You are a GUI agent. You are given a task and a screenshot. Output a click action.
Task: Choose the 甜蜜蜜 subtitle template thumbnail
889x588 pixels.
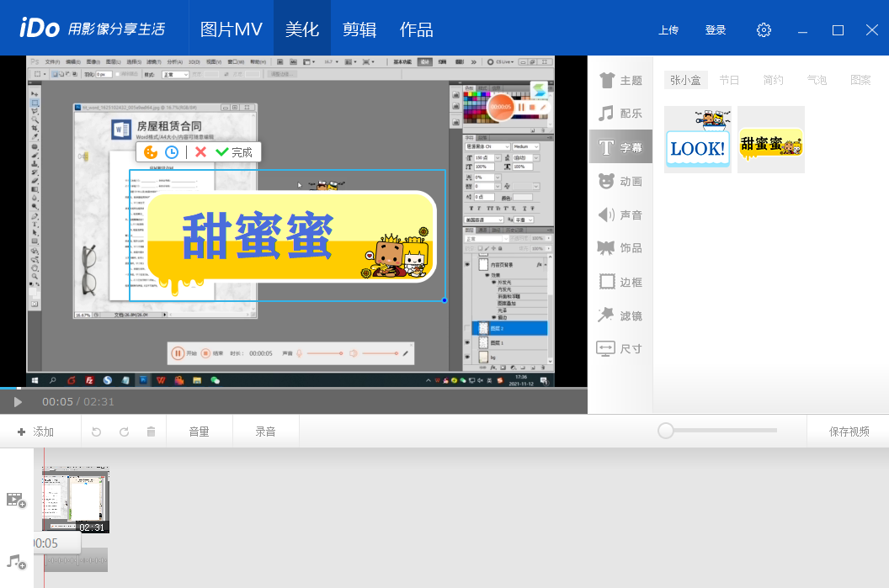tap(771, 140)
